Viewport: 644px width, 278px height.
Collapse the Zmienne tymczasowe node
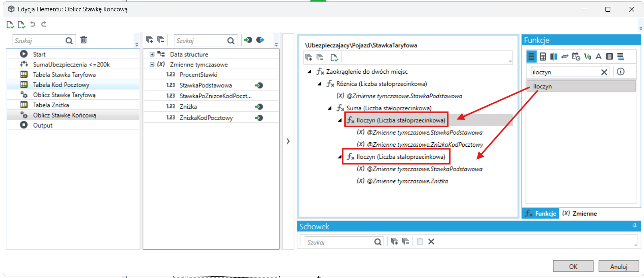[152, 64]
